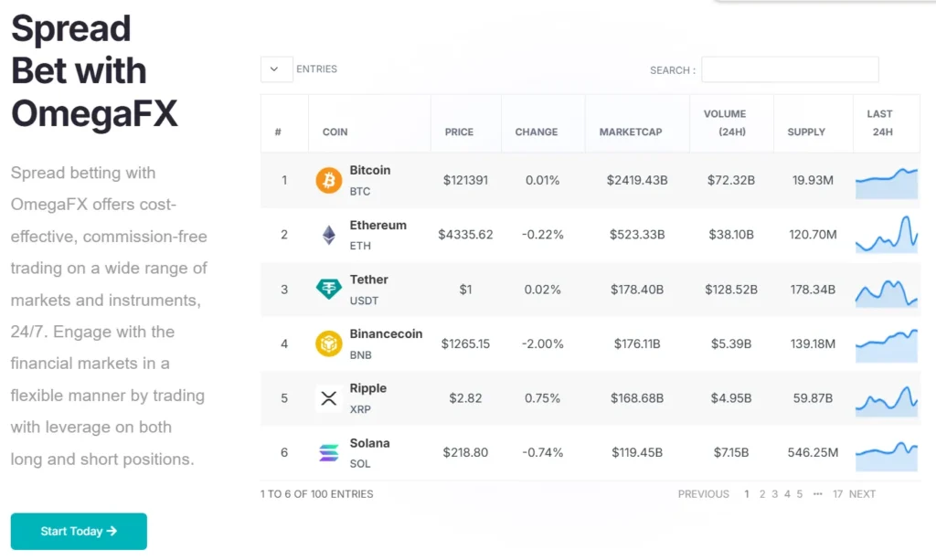Sort by the Change column header

click(536, 132)
